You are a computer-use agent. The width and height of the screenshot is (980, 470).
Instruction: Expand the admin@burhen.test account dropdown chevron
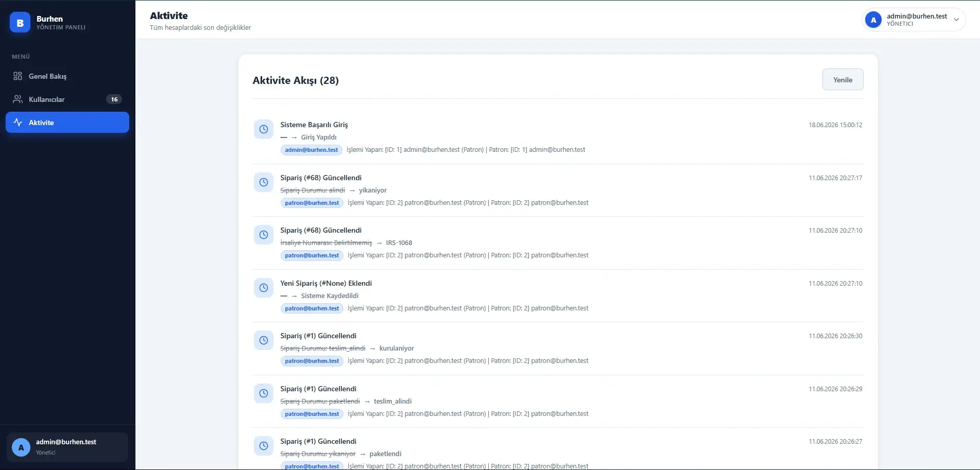click(956, 20)
